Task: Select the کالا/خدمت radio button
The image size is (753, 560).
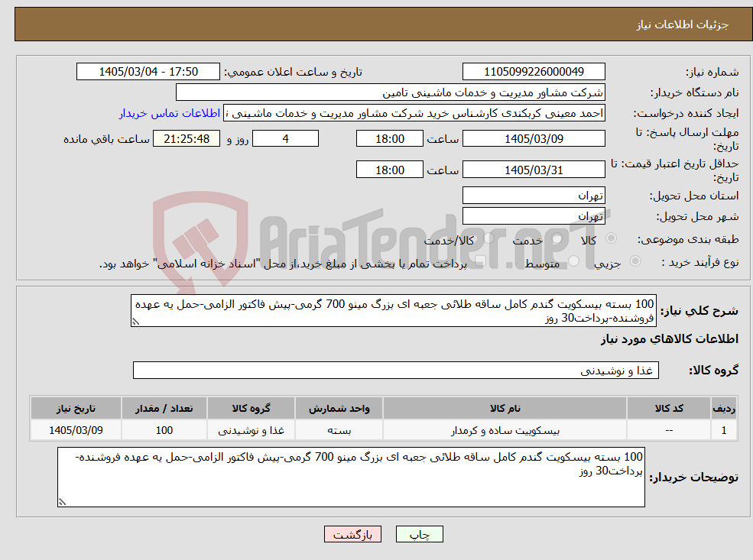Action: pyautogui.click(x=488, y=238)
